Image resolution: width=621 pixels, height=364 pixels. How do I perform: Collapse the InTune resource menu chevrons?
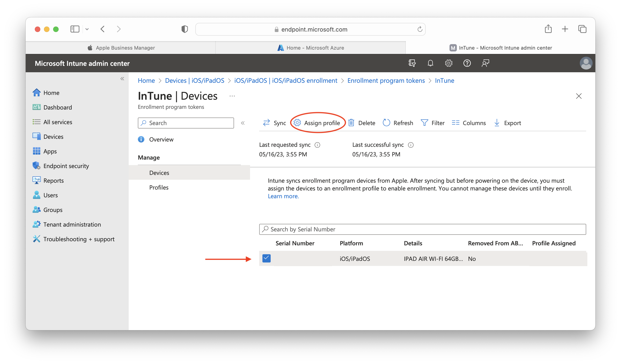tap(243, 123)
